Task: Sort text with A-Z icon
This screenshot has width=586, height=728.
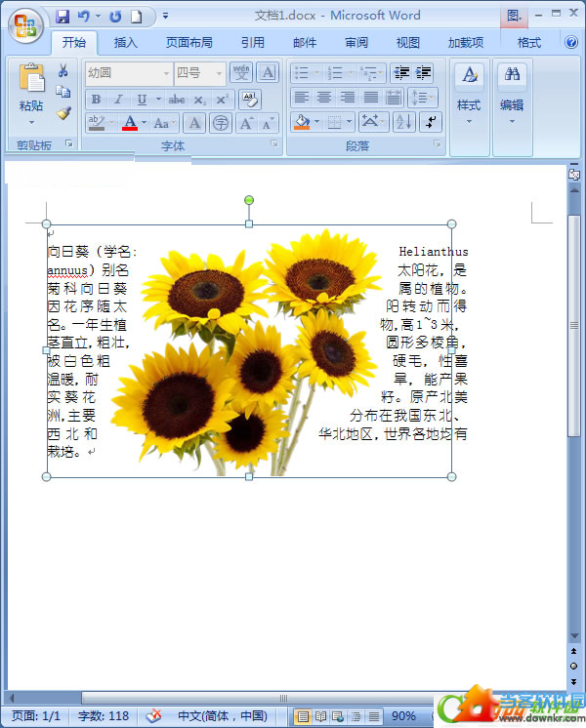Action: pos(403,122)
